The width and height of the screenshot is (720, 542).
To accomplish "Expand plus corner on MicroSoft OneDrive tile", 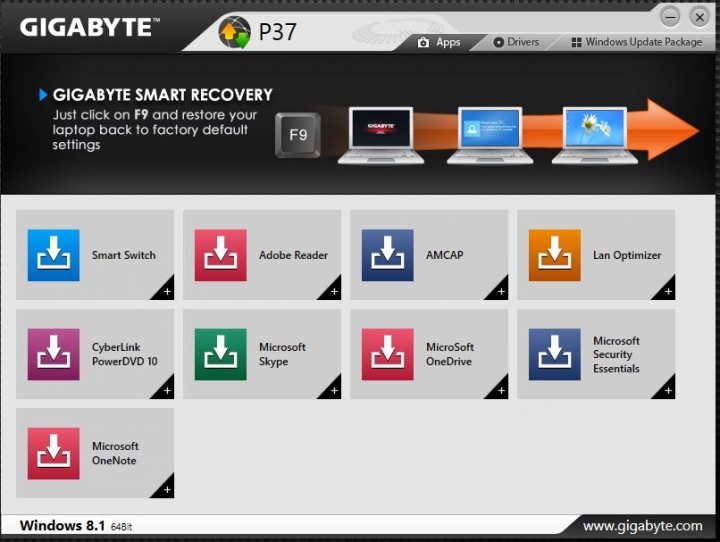I will tap(499, 389).
